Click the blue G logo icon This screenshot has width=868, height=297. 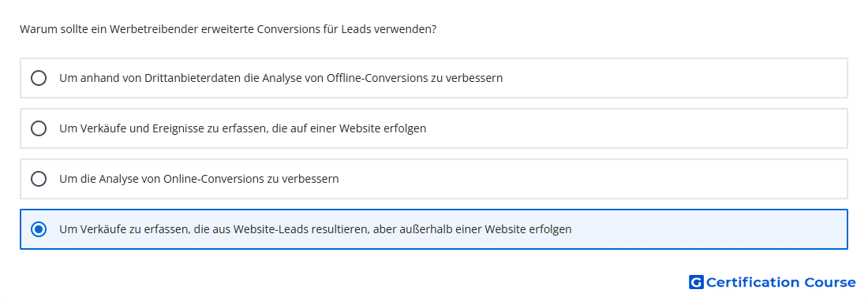click(x=696, y=283)
